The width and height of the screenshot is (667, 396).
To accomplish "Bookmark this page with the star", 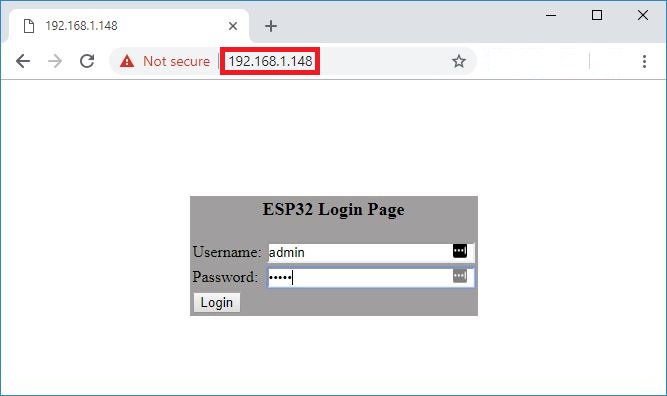I will tap(459, 61).
